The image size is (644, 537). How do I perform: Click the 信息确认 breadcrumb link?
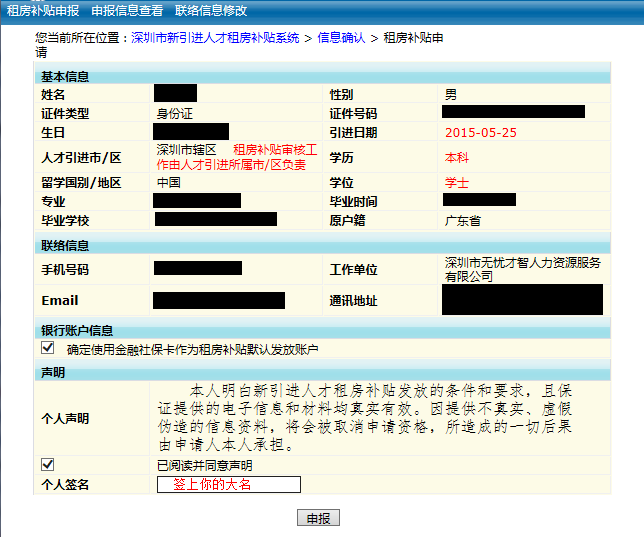click(x=341, y=38)
